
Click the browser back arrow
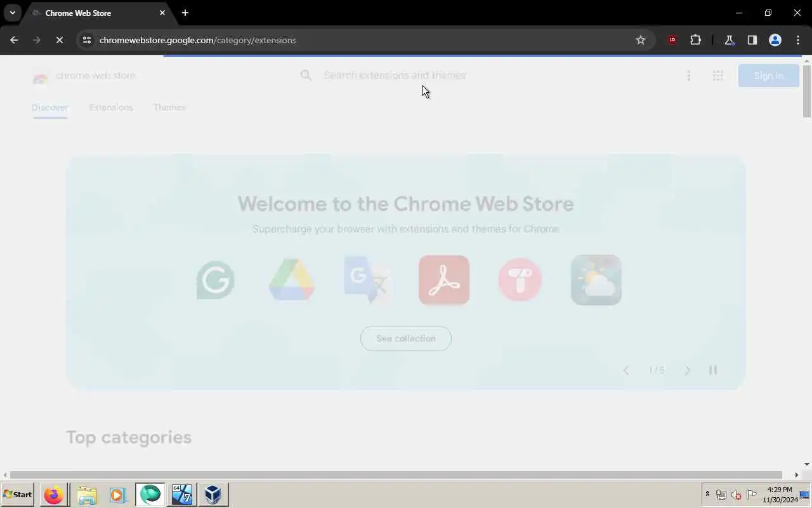pyautogui.click(x=14, y=40)
